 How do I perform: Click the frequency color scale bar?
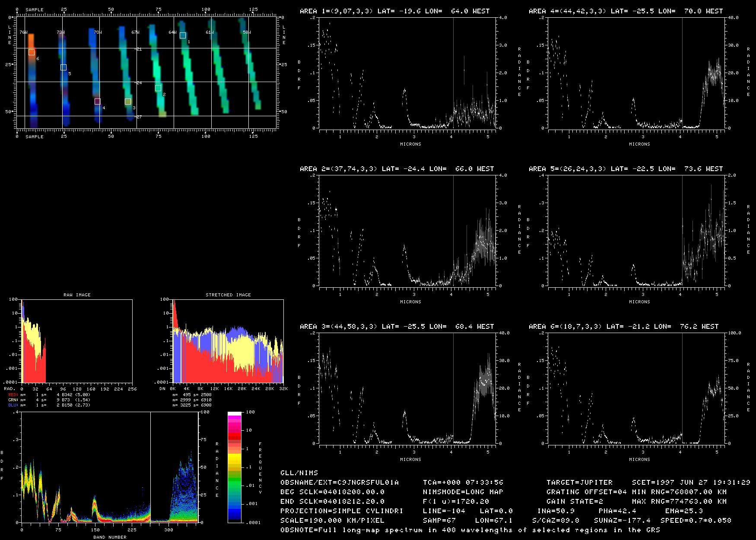tap(235, 467)
